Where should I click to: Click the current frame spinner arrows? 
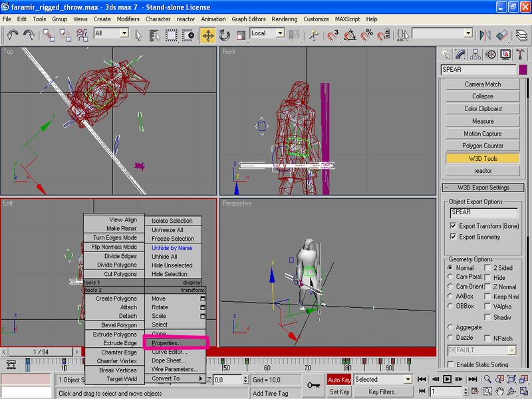[465, 392]
